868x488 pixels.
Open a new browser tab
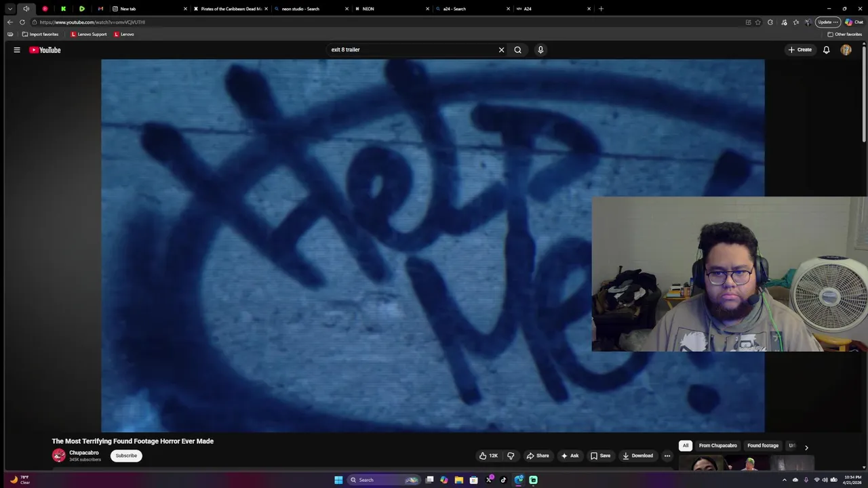point(601,9)
